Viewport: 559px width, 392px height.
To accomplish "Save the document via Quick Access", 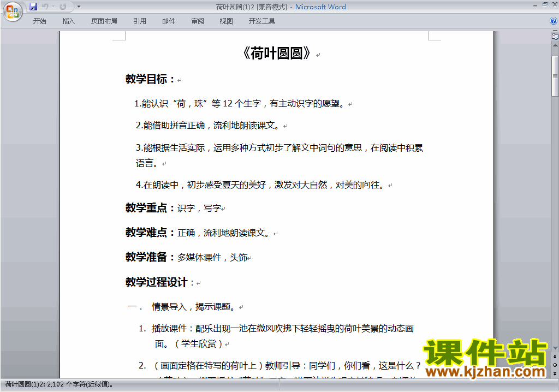I will 33,7.
